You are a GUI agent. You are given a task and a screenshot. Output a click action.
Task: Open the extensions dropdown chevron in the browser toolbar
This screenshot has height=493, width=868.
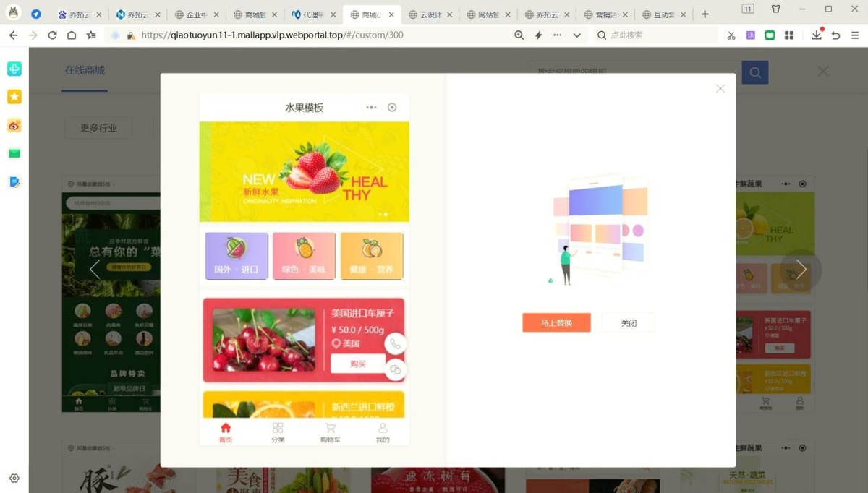(x=576, y=34)
